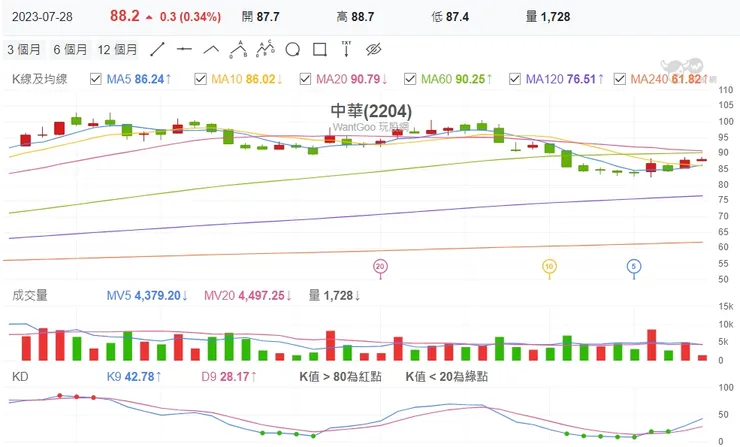Viewport: 740px width, 447px height.
Task: Click the closing price 88.2
Action: (x=125, y=16)
